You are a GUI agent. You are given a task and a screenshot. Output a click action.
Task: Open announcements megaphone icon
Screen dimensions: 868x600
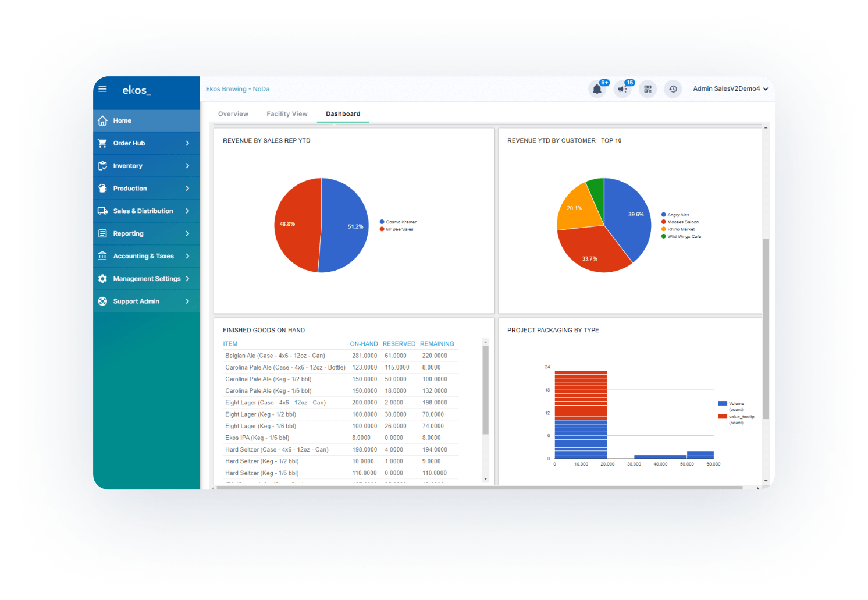pyautogui.click(x=622, y=89)
